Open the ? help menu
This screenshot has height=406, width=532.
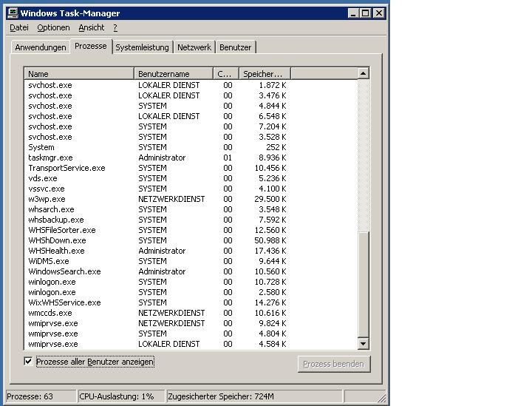[115, 27]
